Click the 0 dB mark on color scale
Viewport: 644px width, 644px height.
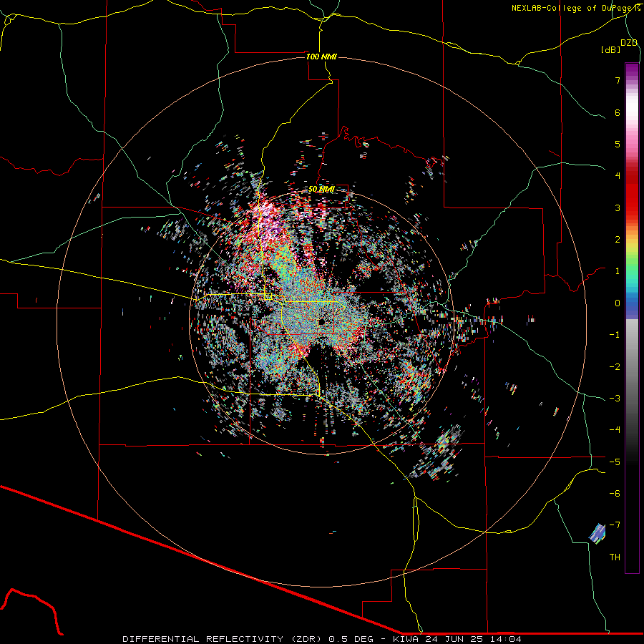(x=618, y=303)
